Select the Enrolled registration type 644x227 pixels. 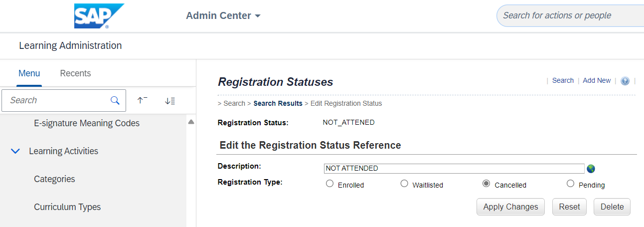coord(329,184)
